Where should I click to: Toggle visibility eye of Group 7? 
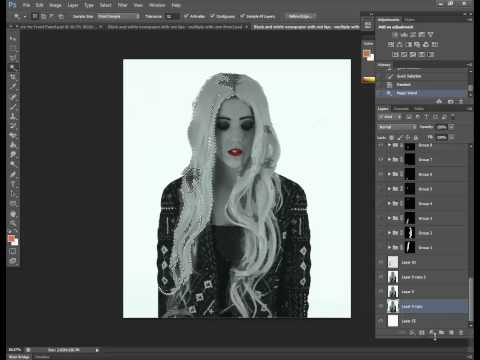381,160
